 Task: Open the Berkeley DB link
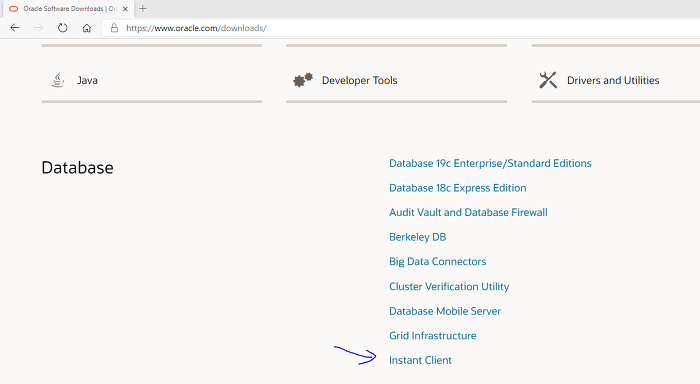click(417, 237)
